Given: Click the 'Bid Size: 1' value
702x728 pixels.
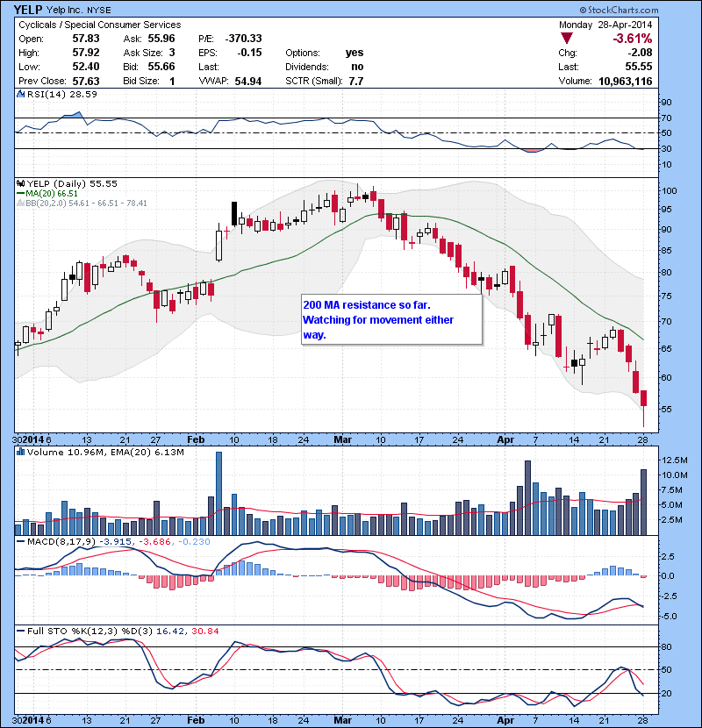Looking at the screenshot, I should [x=172, y=81].
